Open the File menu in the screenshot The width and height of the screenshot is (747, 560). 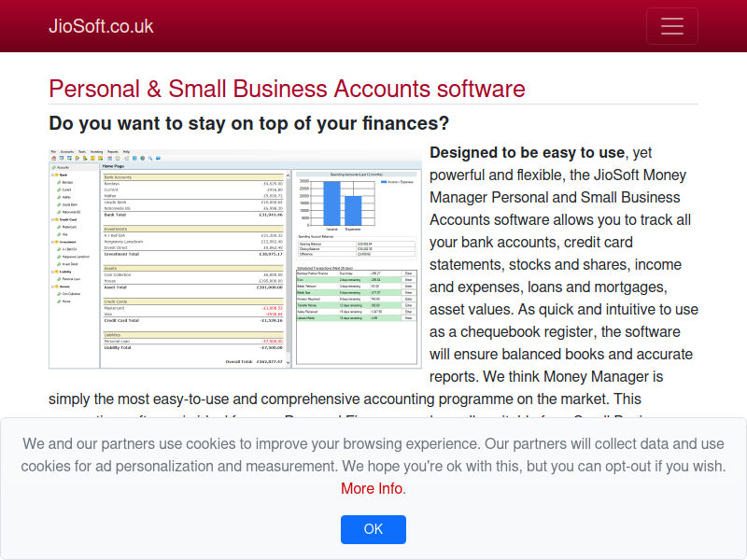[53, 152]
